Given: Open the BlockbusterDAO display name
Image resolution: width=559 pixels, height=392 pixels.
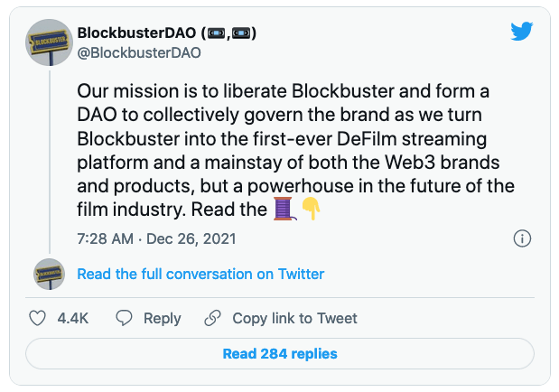Looking at the screenshot, I should (137, 33).
